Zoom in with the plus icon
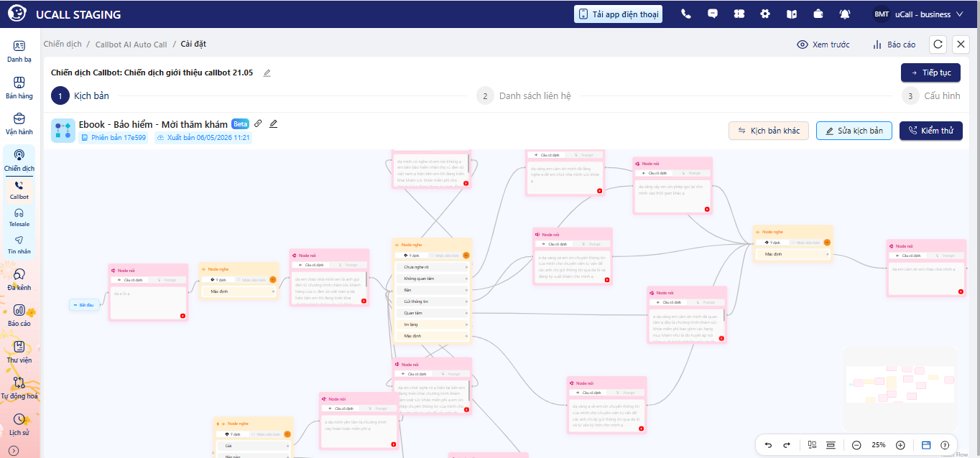 [900, 445]
